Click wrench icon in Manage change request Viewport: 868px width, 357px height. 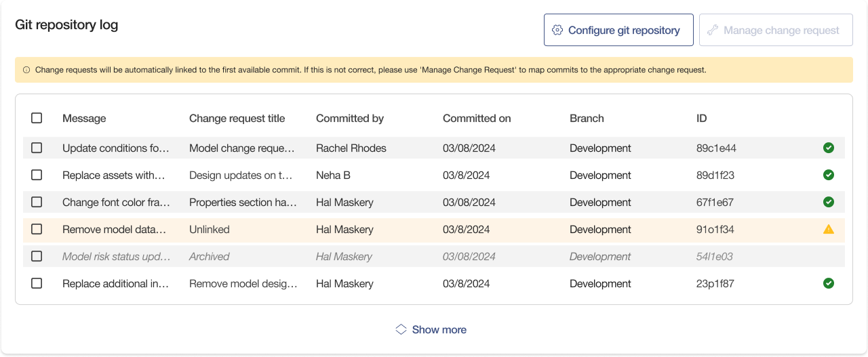coord(713,30)
